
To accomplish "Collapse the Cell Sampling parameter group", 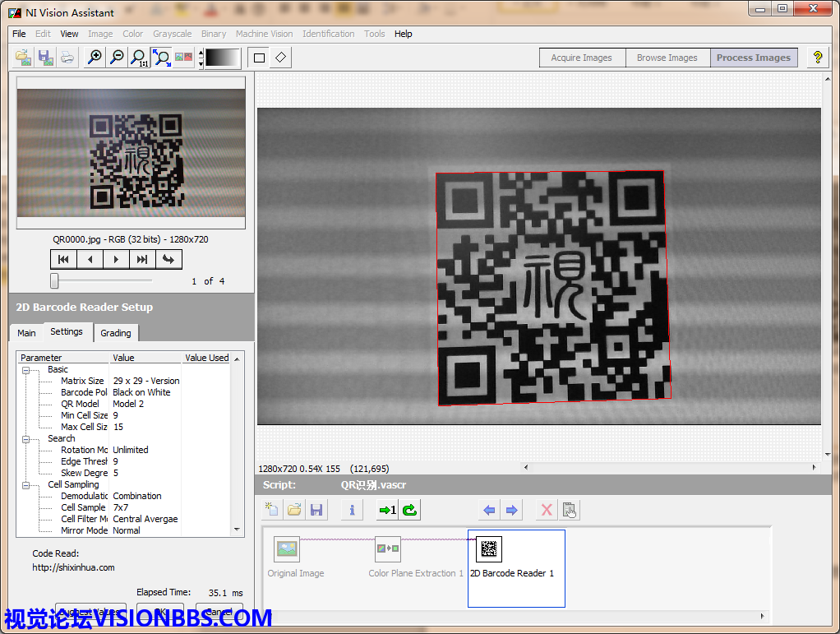I will (x=25, y=485).
